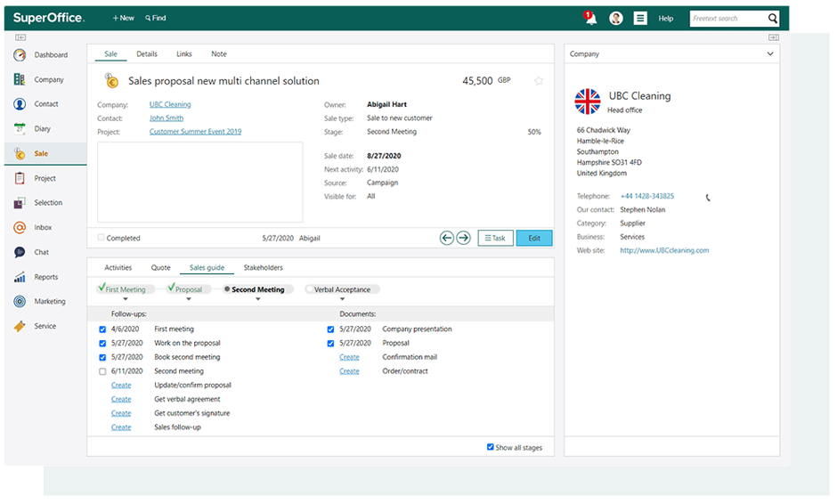Uncheck Company presentation document
837x504 pixels.
(330, 329)
